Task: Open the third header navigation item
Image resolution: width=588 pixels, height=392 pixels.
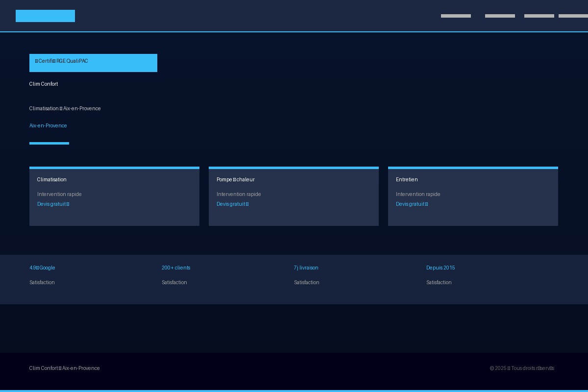Action: (x=539, y=16)
